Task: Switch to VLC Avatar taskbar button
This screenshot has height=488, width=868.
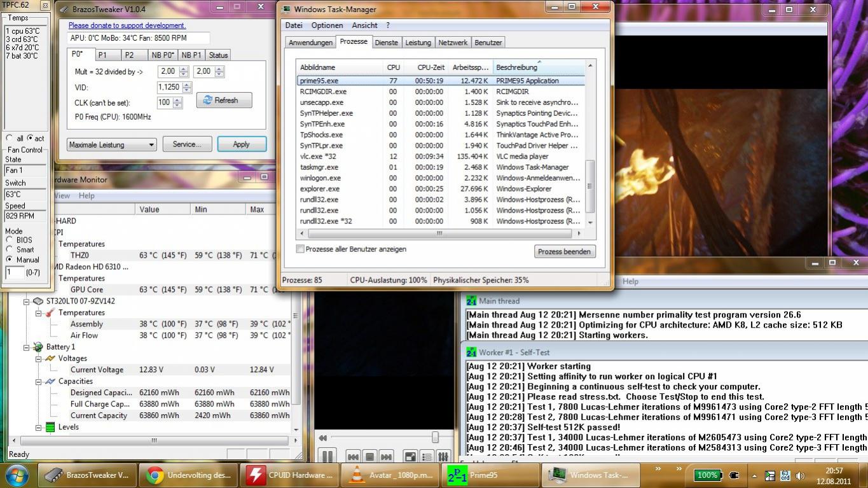Action: [x=390, y=475]
